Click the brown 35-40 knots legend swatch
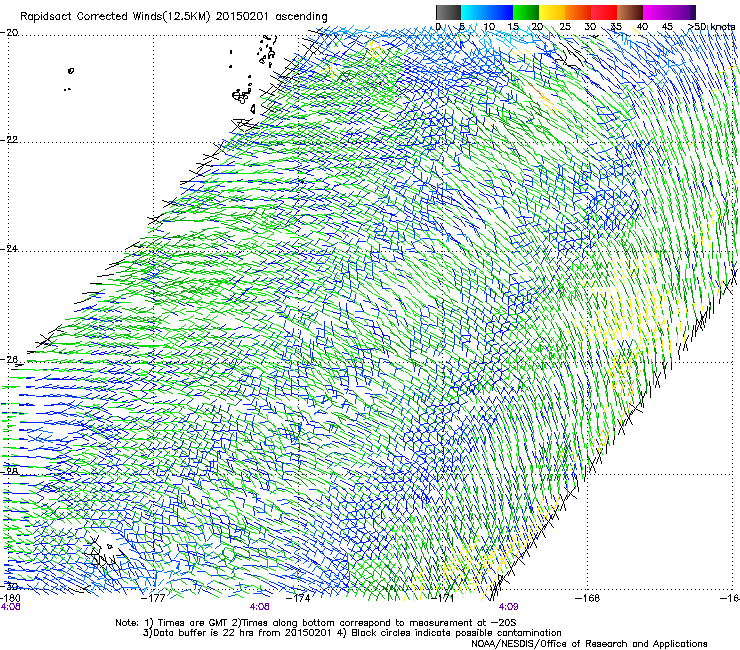This screenshot has width=740, height=650. click(x=630, y=12)
